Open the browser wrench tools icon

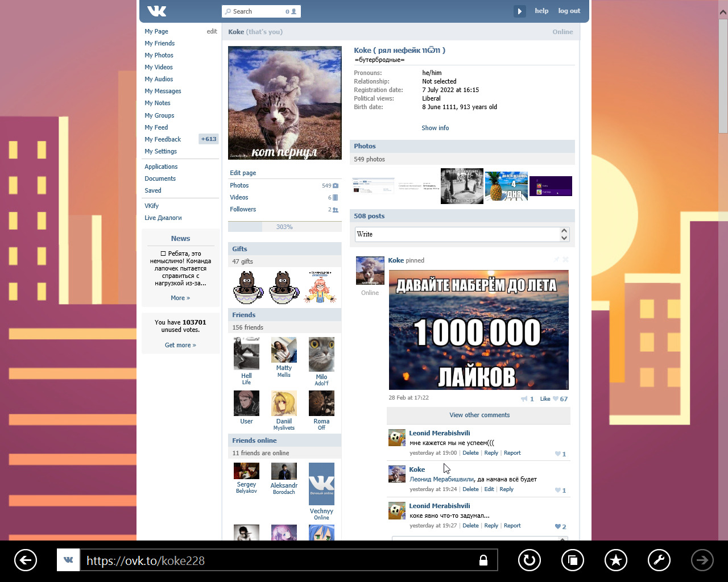(x=659, y=560)
